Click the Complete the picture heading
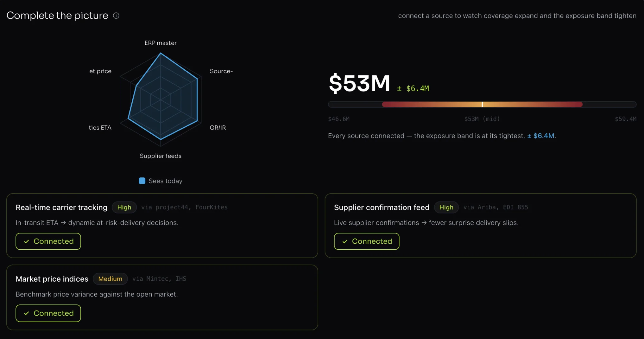 (x=57, y=16)
